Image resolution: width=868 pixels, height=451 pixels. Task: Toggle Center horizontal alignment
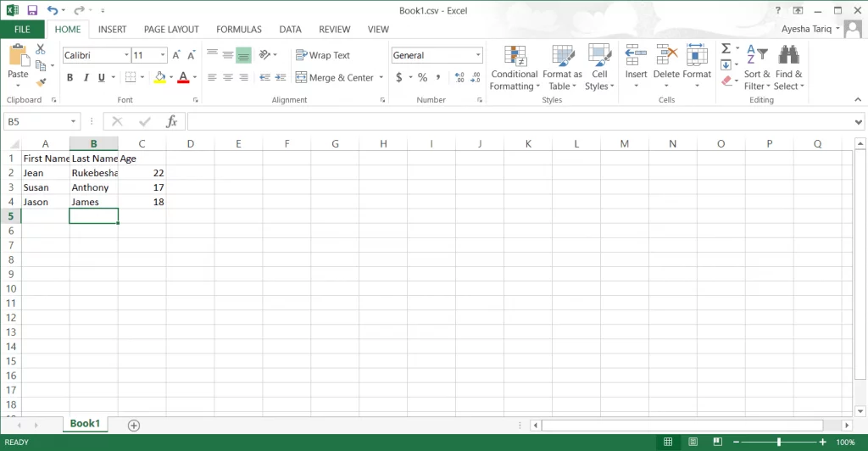click(x=227, y=77)
